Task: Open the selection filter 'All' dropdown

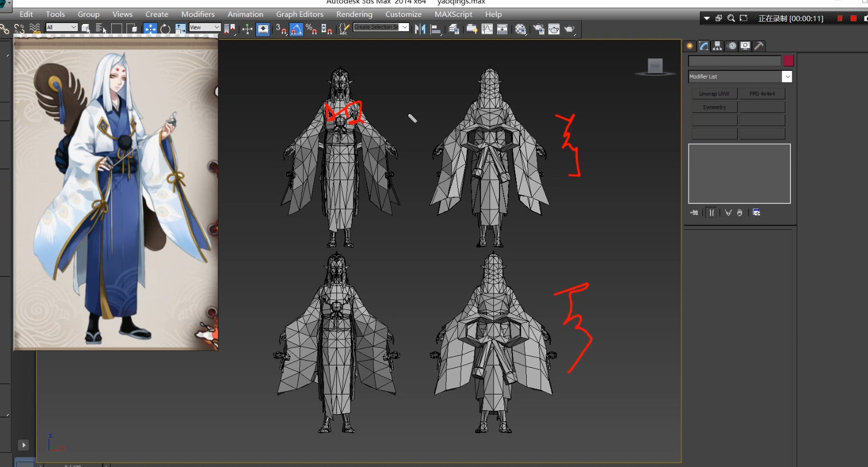Action: point(62,27)
